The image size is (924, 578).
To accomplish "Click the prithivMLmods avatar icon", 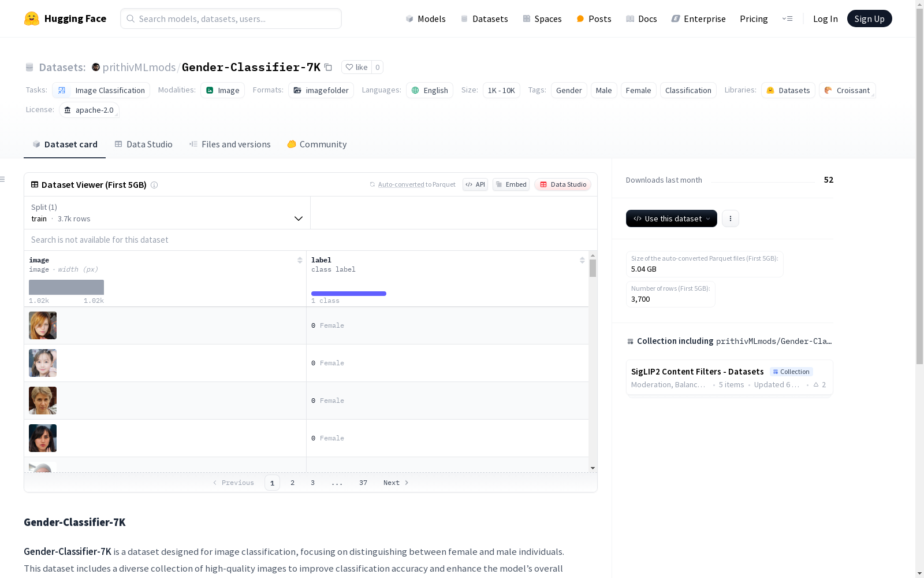I will click(96, 67).
